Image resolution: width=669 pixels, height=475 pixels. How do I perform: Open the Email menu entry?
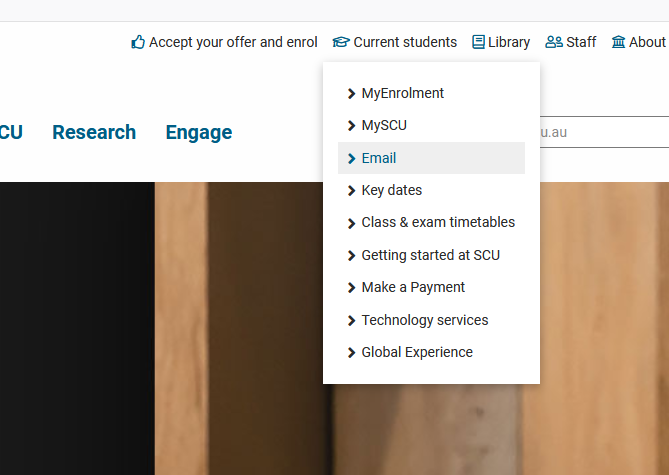point(431,158)
